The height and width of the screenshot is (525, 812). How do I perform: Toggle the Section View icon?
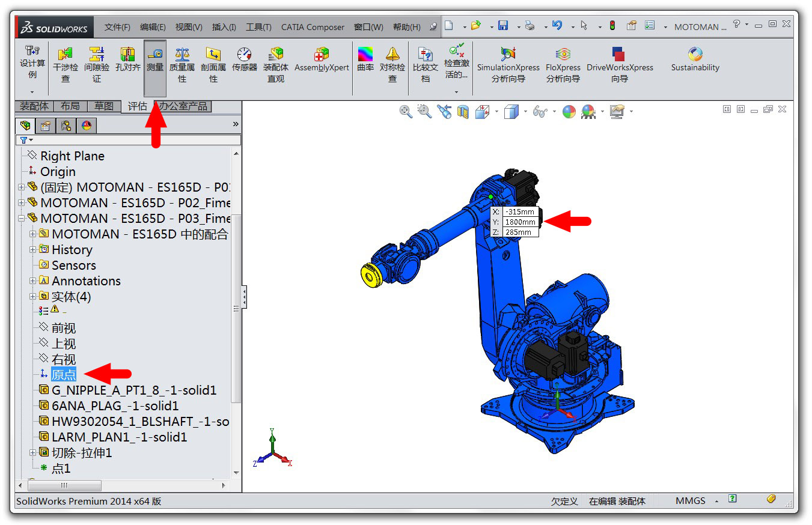463,112
